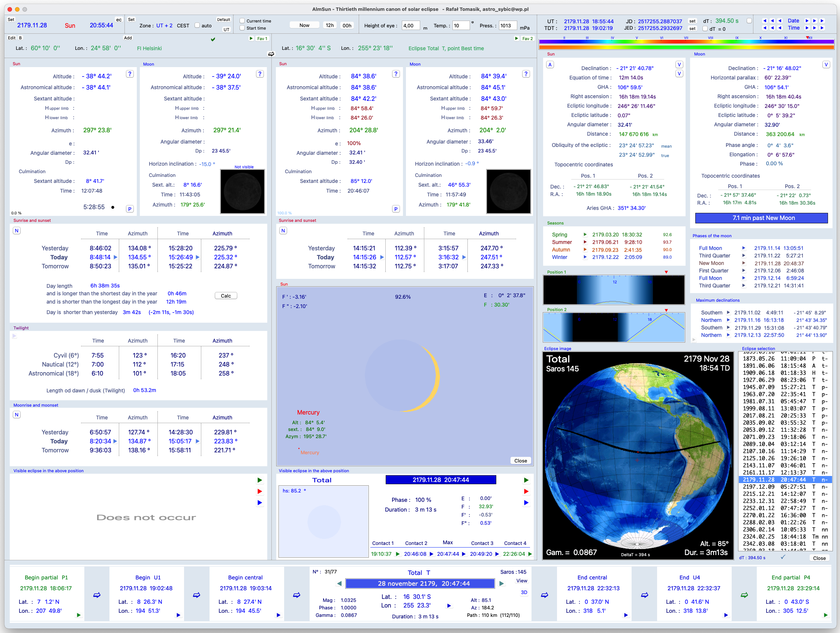Swap positions using the arrow between location panels
This screenshot has height=633, width=840.
coord(271,54)
